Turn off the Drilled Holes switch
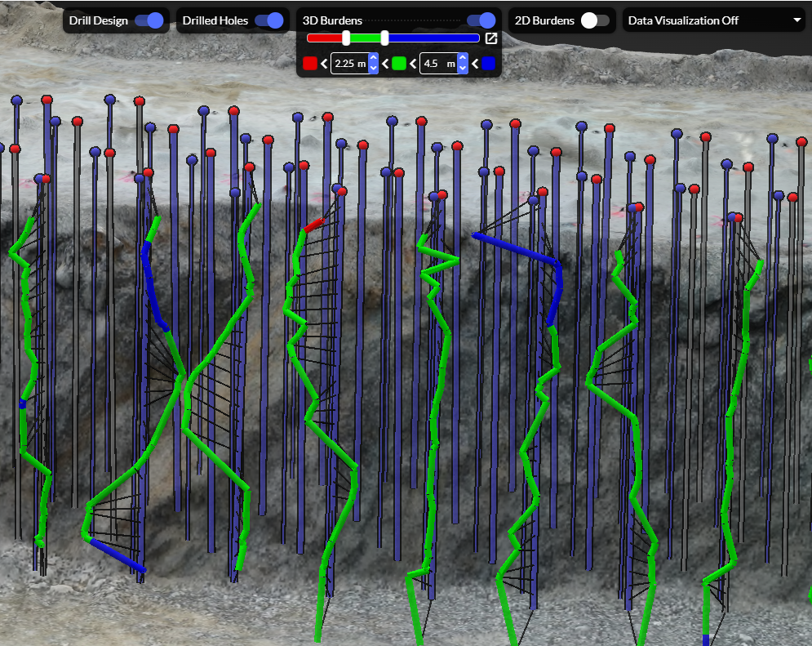812x646 pixels. click(x=268, y=20)
